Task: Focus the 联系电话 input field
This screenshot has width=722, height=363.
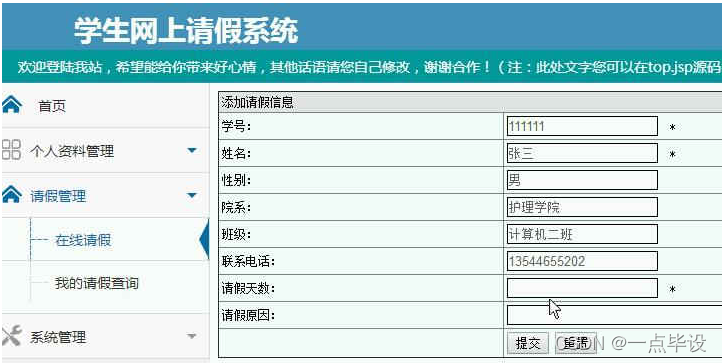Action: click(x=582, y=261)
